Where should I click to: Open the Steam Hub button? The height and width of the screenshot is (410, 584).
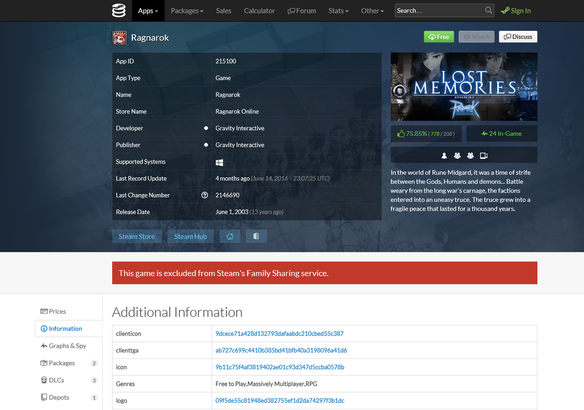(190, 236)
